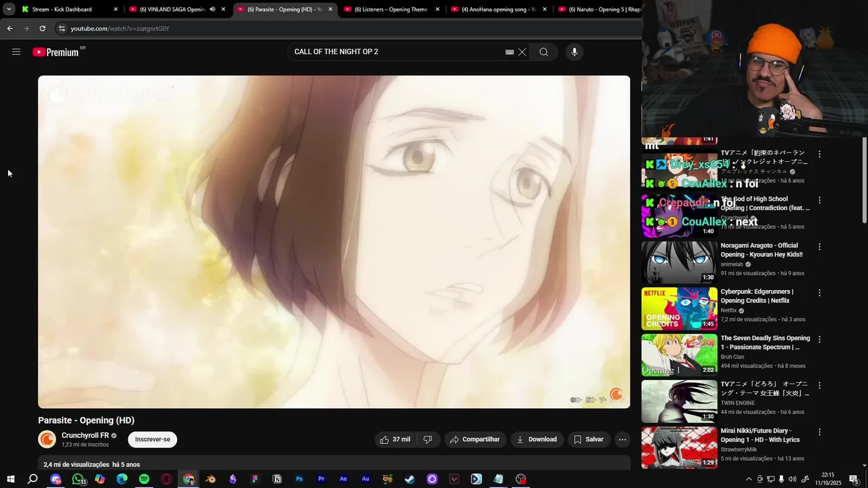Open Cyberpunk Edgerunners Opening Credits thumbnail
This screenshot has width=868, height=488.
tap(679, 308)
